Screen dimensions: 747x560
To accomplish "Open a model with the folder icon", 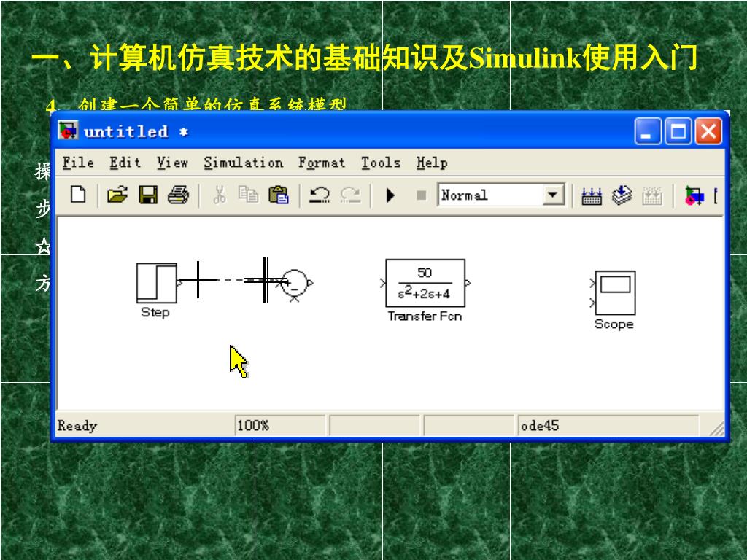I will pyautogui.click(x=117, y=195).
